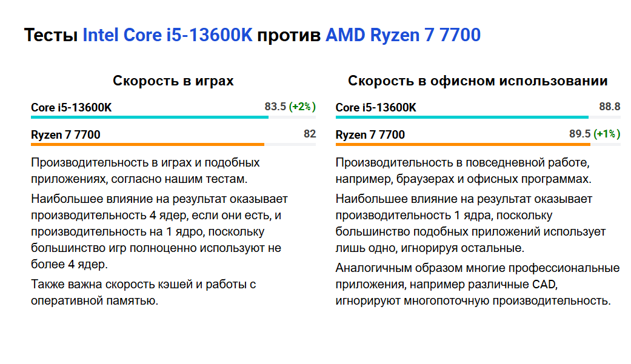Click the 89.5 office score value
Screen dimensions: 631x364
coord(579,134)
